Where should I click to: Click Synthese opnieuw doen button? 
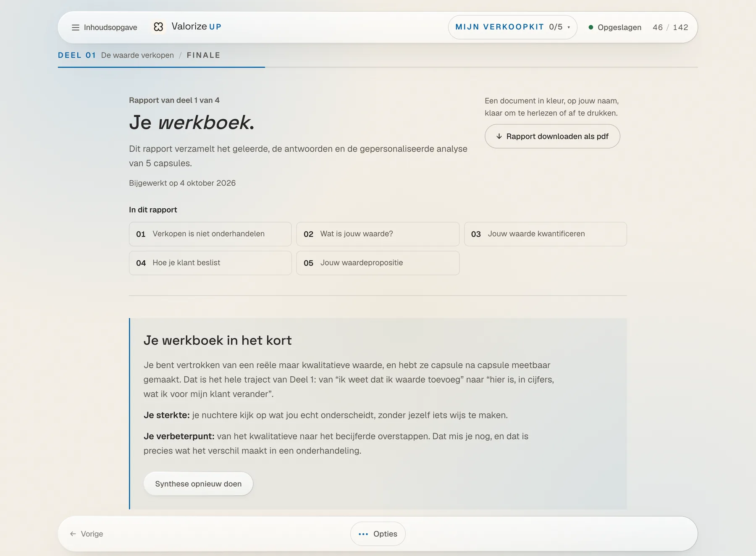tap(198, 484)
